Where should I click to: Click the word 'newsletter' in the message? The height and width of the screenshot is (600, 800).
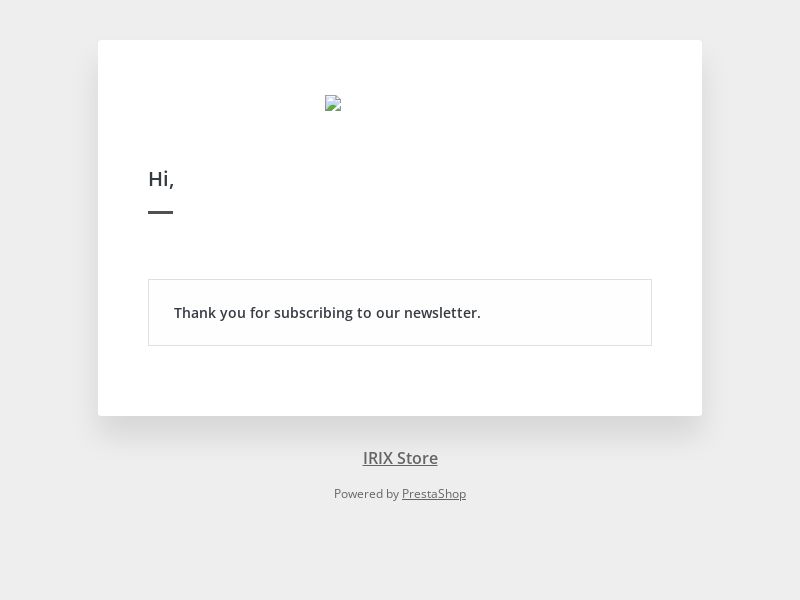tap(440, 313)
